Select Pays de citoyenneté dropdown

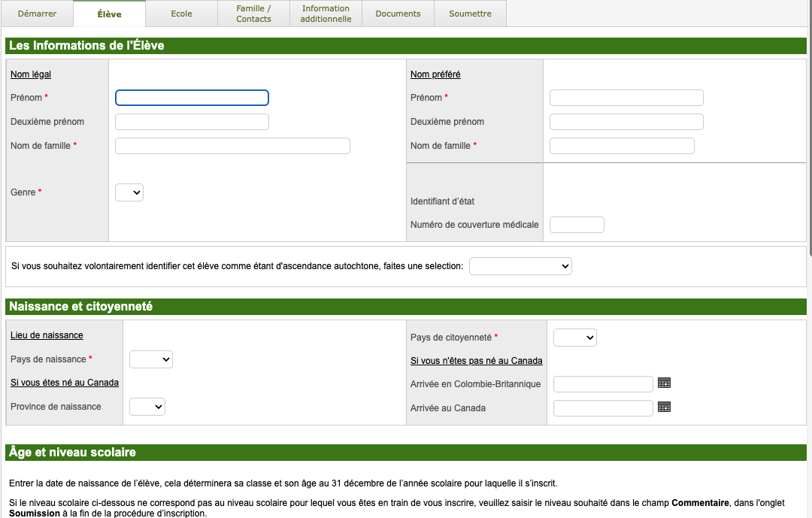575,338
